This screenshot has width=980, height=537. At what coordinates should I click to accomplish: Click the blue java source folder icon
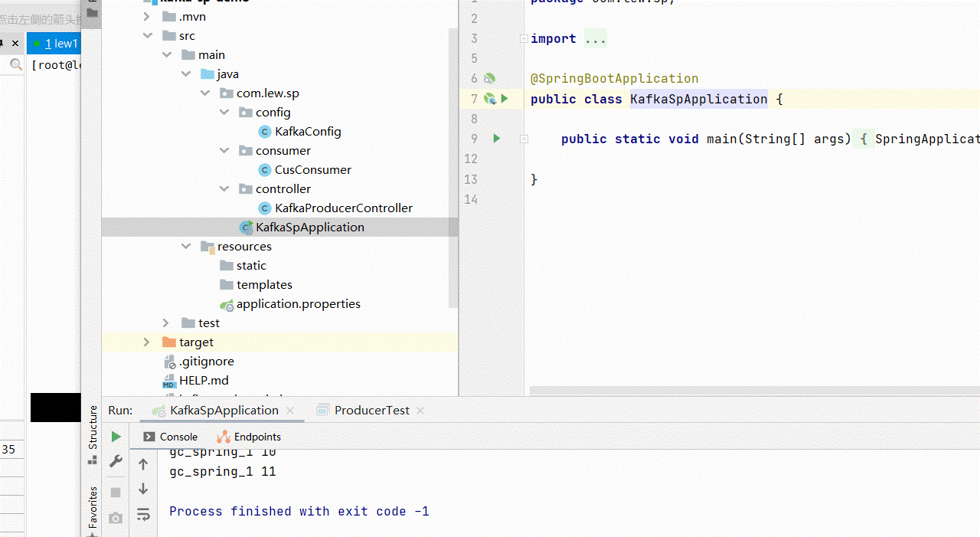(x=207, y=74)
